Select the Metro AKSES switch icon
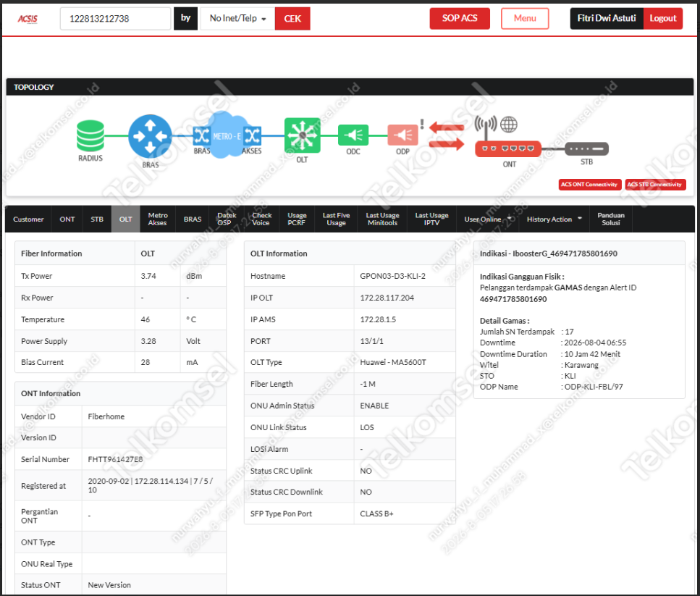700x596 pixels. click(252, 135)
